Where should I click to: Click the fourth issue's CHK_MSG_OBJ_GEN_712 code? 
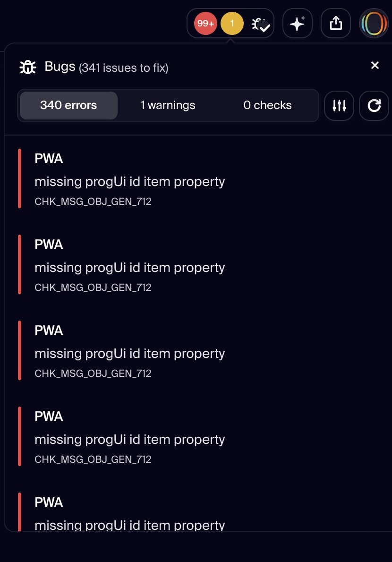coord(93,459)
